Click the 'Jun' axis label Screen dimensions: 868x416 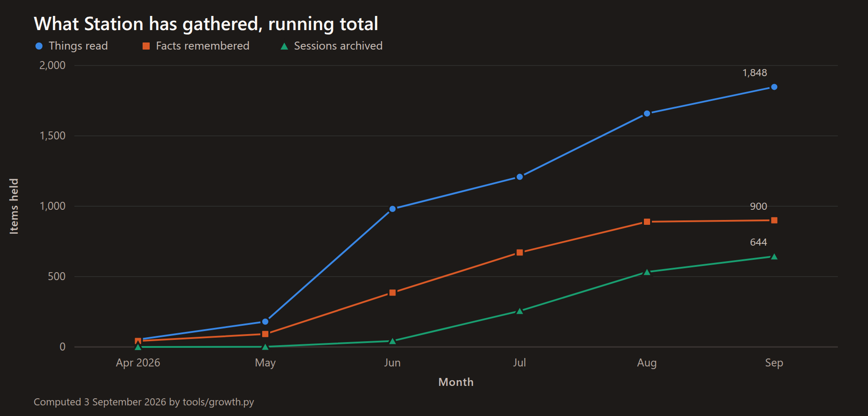pyautogui.click(x=392, y=363)
